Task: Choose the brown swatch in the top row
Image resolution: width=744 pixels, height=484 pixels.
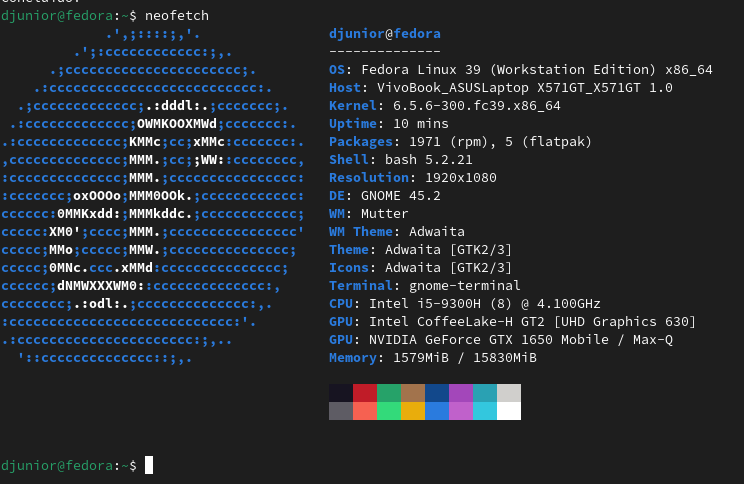Action: pos(413,393)
